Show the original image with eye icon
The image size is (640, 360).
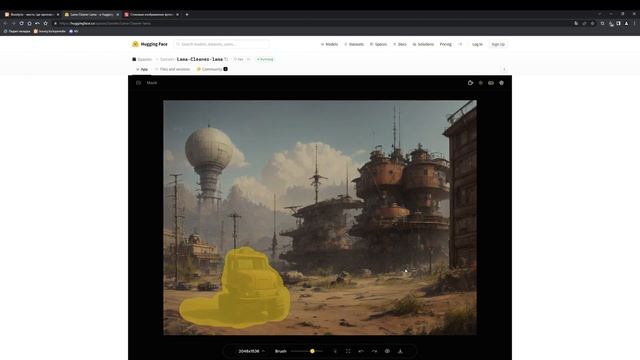(387, 351)
